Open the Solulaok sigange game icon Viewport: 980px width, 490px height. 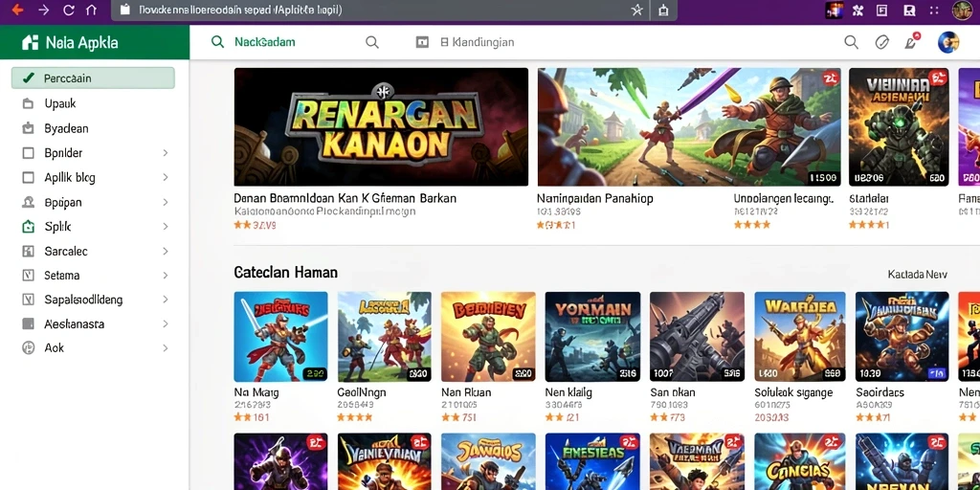click(x=800, y=336)
